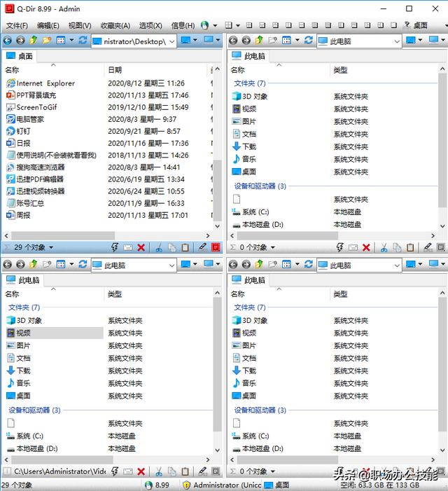Collapse the 文件夹 (7) group in top-right pane
This screenshot has width=448, height=491.
click(x=250, y=83)
